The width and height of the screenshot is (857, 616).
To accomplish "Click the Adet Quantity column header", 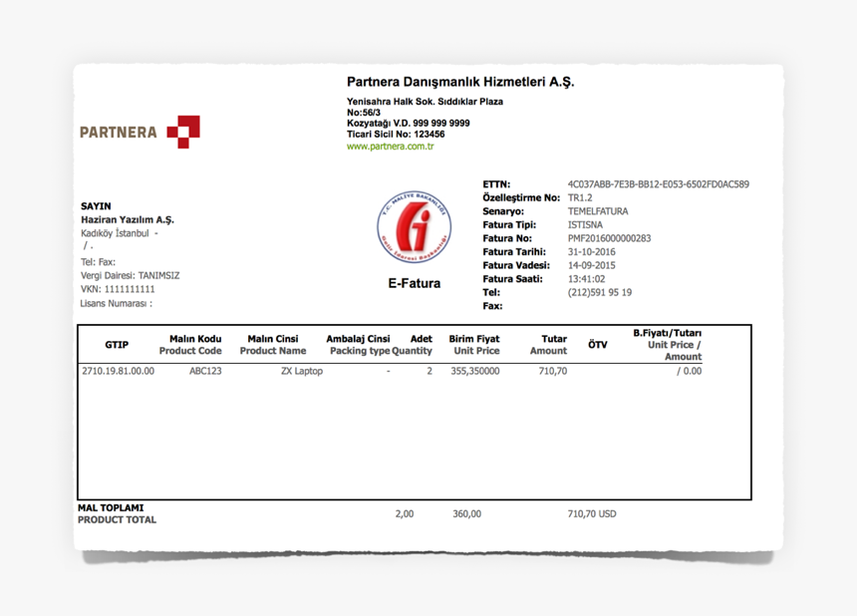I will point(413,345).
